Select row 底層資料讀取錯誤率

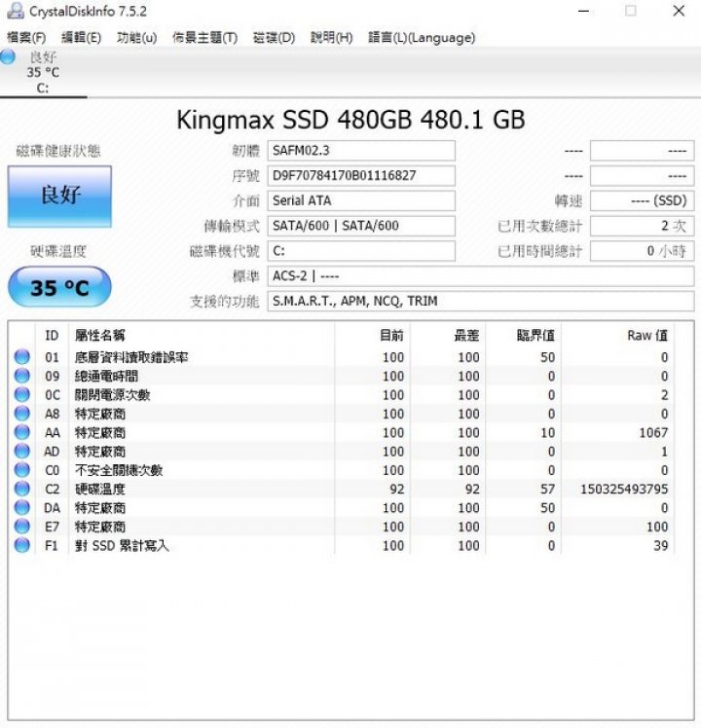[x=344, y=357]
